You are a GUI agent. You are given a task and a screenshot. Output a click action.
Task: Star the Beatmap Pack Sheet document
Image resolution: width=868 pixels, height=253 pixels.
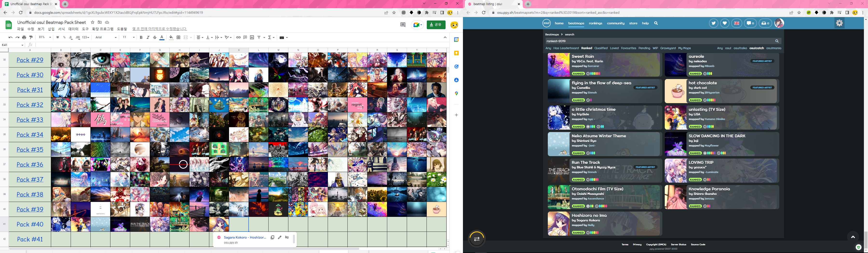coord(93,22)
